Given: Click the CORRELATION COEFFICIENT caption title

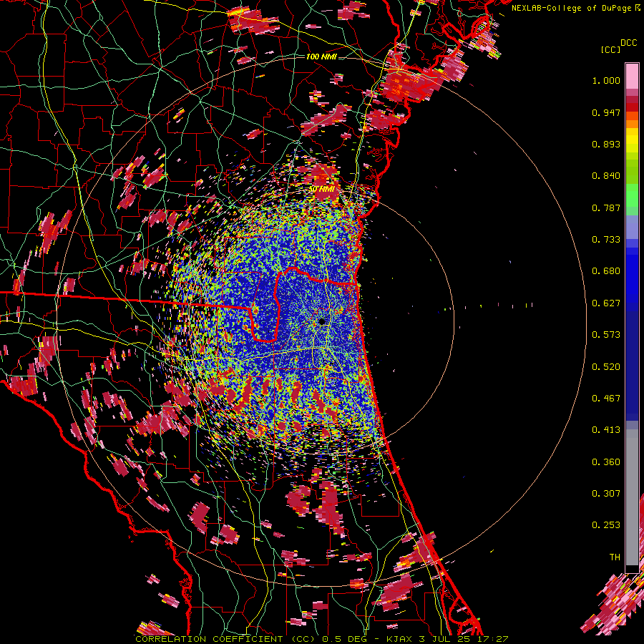Looking at the screenshot, I should click(x=209, y=639).
